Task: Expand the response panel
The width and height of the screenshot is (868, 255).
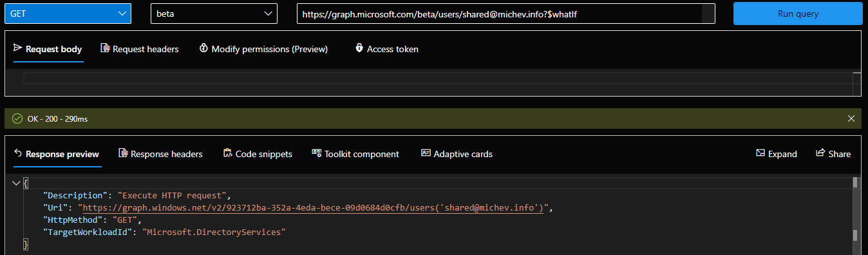Action: (x=777, y=154)
